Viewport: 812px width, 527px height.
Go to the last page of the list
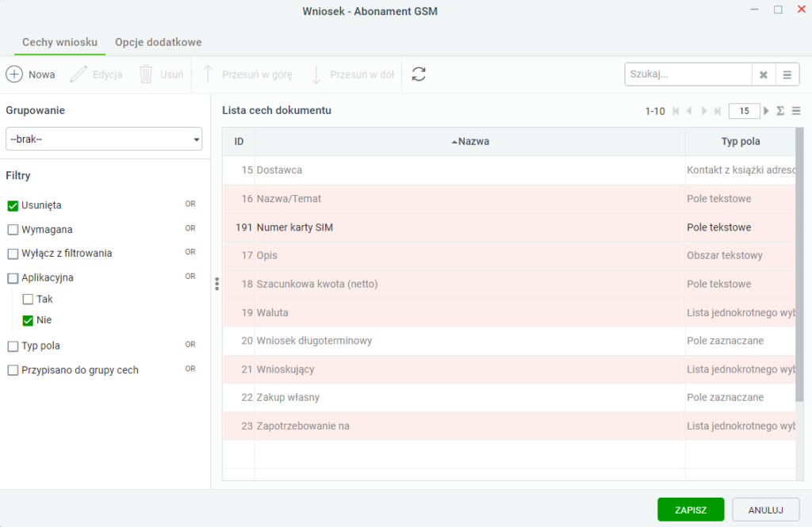point(717,111)
